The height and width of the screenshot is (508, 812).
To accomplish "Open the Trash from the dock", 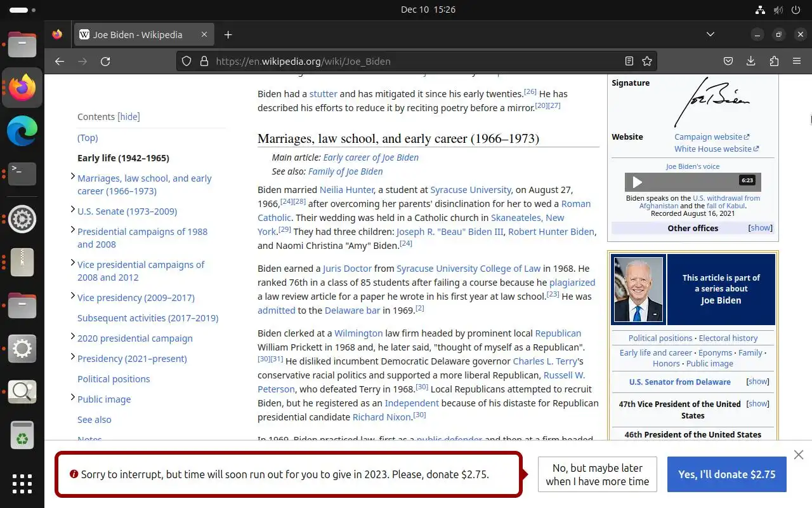I will (22, 436).
